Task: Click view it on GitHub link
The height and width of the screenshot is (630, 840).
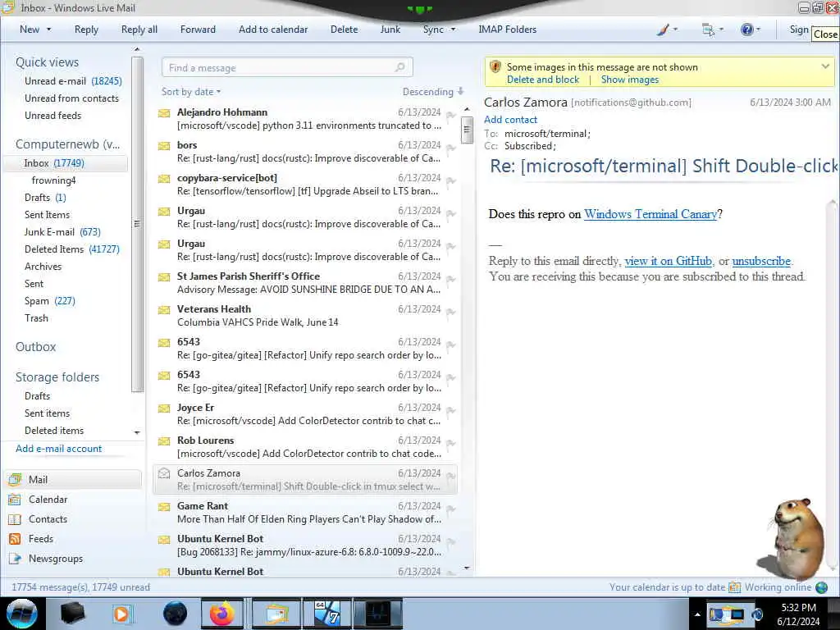Action: click(668, 261)
